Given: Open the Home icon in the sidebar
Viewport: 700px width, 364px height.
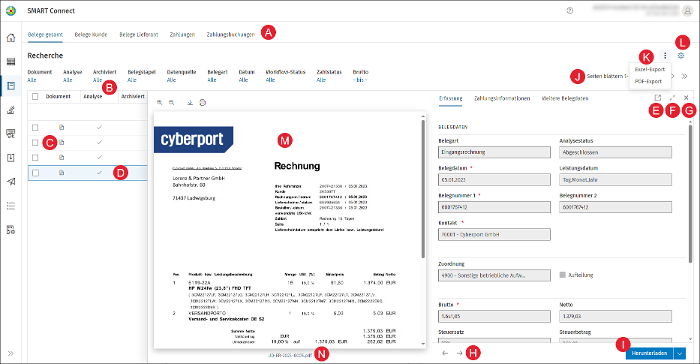Looking at the screenshot, I should [x=11, y=38].
